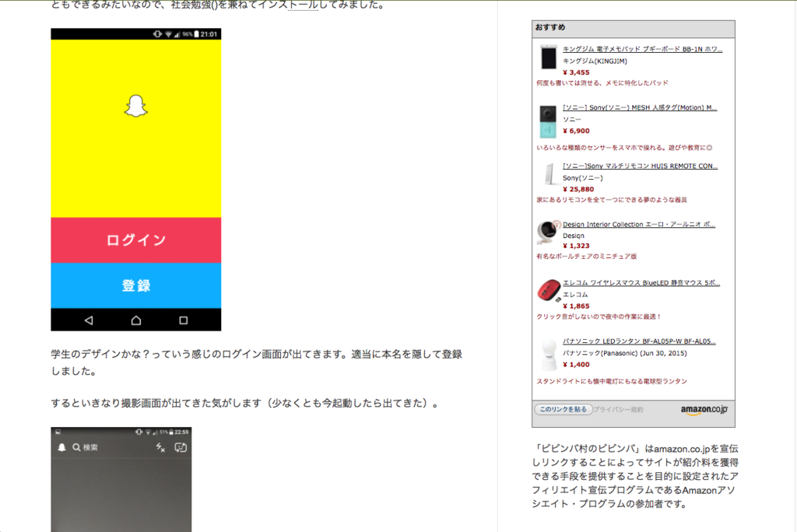Click the パナソニック(Panasonic) (Jun 30, 2015) text
The height and width of the screenshot is (532, 797).
(625, 353)
